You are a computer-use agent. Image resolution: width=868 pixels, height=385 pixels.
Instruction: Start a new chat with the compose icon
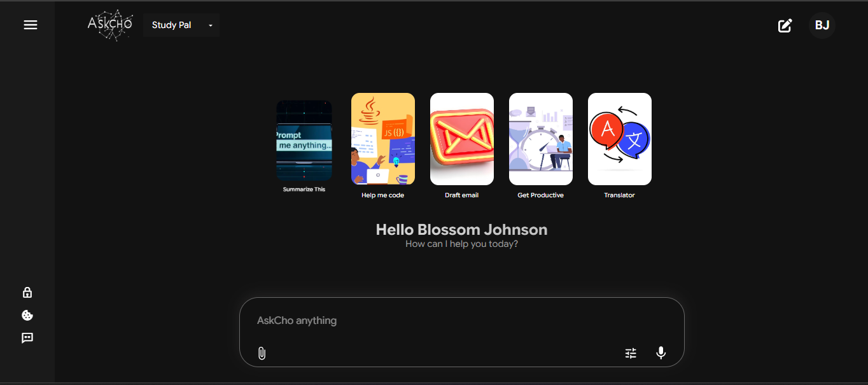785,25
